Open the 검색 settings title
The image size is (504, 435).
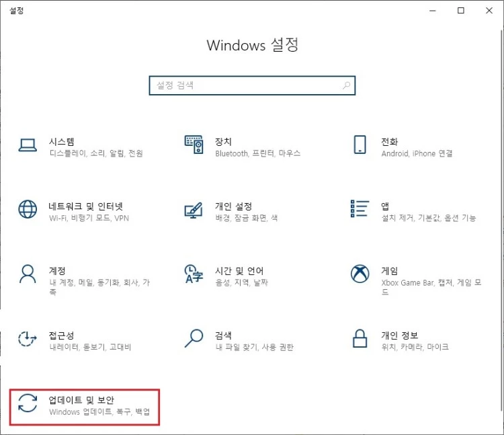(x=223, y=335)
